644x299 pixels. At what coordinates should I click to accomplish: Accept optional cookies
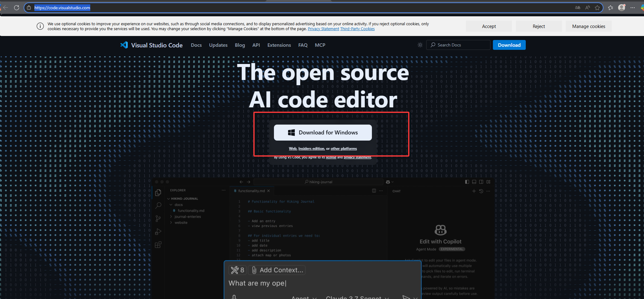489,26
